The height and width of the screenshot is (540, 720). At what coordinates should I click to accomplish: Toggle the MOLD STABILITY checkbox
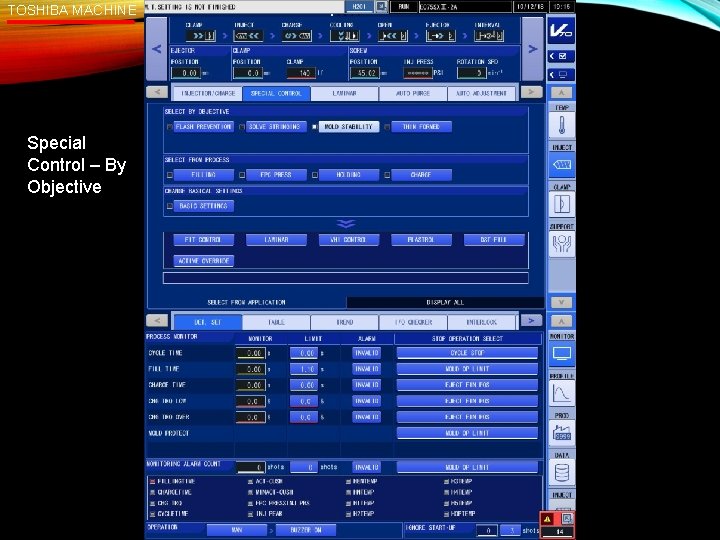[x=315, y=127]
